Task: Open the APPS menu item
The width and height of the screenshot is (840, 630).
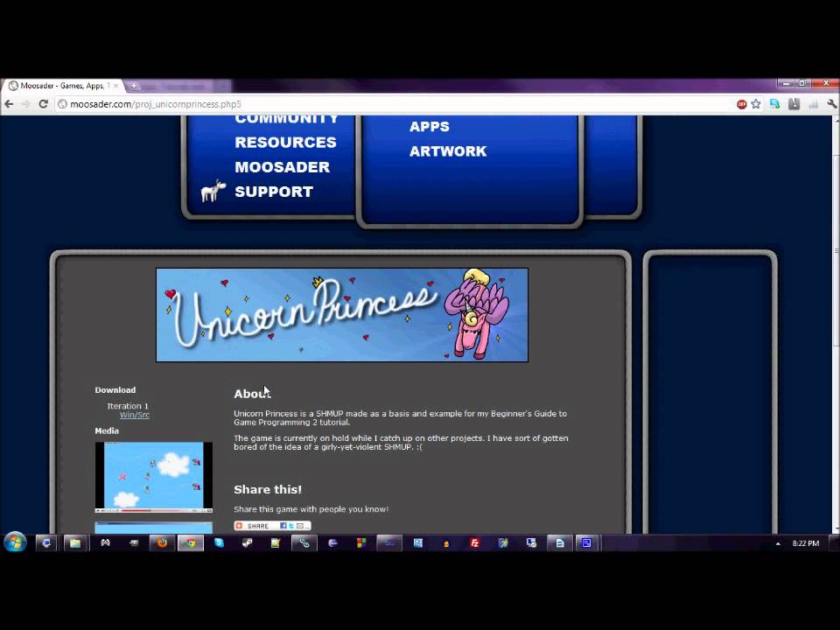Action: point(430,127)
